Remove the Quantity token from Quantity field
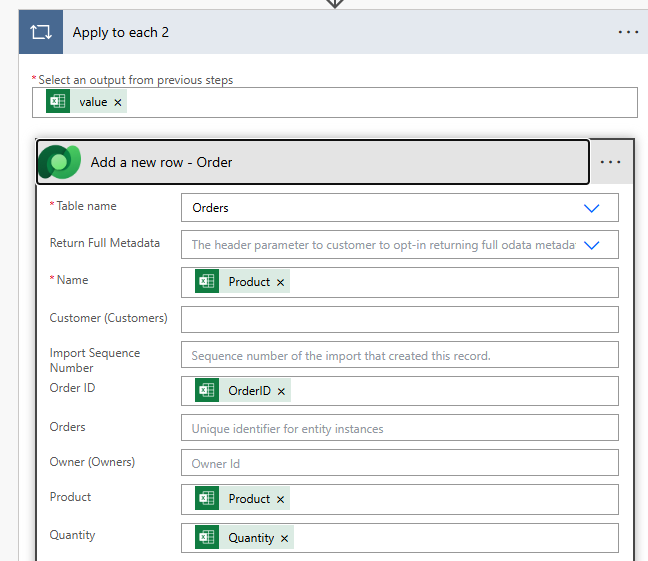Screen dimensions: 648x561 point(285,538)
